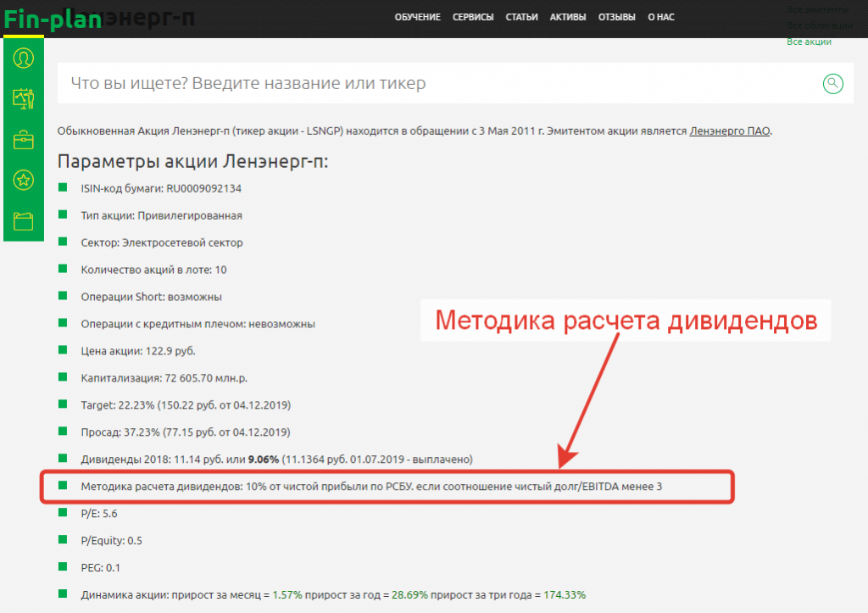Screen dimensions: 868x613
Task: Open the folder icon in sidebar
Action: (x=24, y=221)
